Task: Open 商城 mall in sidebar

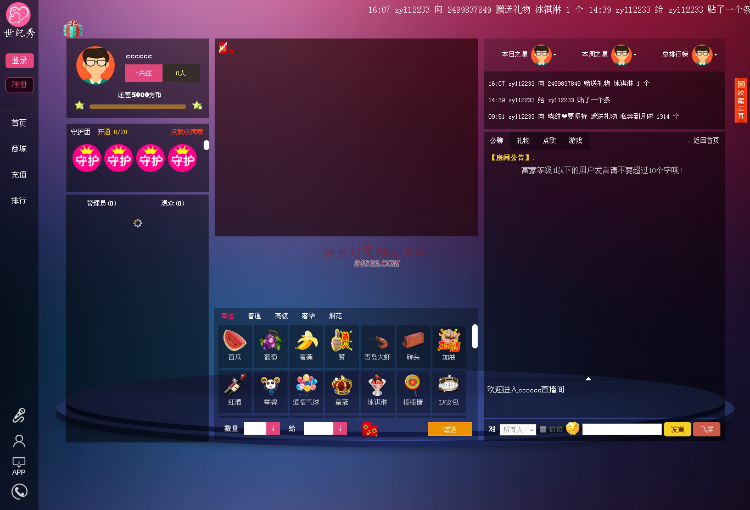Action: pos(19,149)
